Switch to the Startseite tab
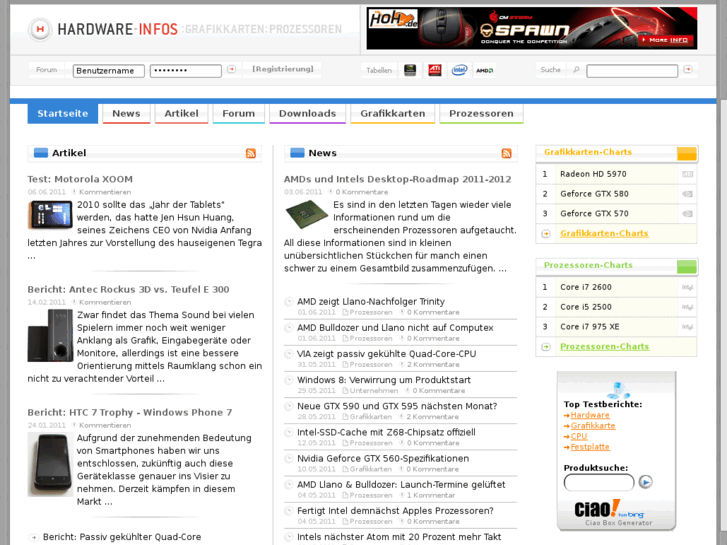 63,114
